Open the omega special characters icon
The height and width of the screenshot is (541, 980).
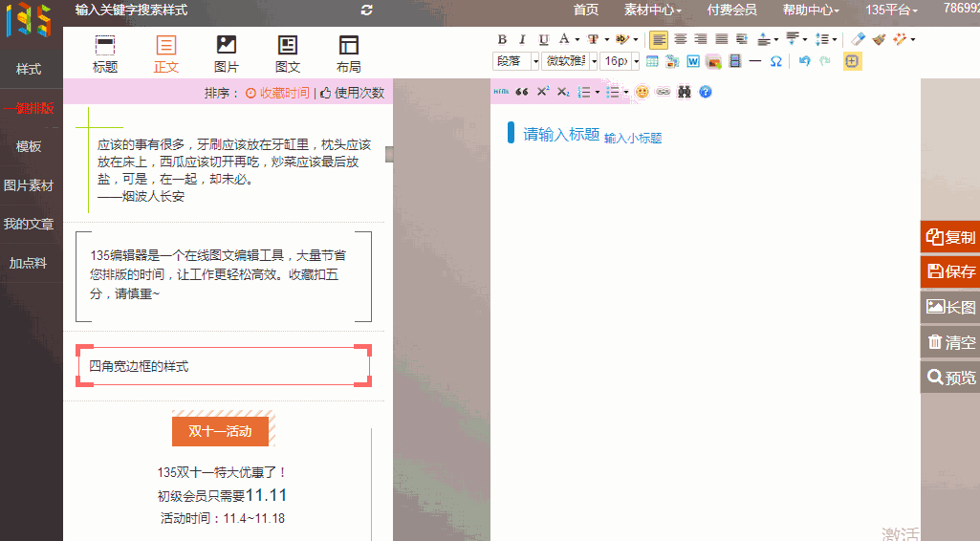click(x=775, y=61)
